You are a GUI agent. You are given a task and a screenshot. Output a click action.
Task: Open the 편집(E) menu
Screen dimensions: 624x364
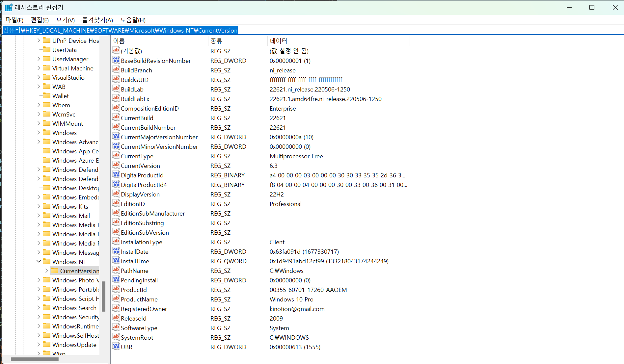(x=40, y=20)
